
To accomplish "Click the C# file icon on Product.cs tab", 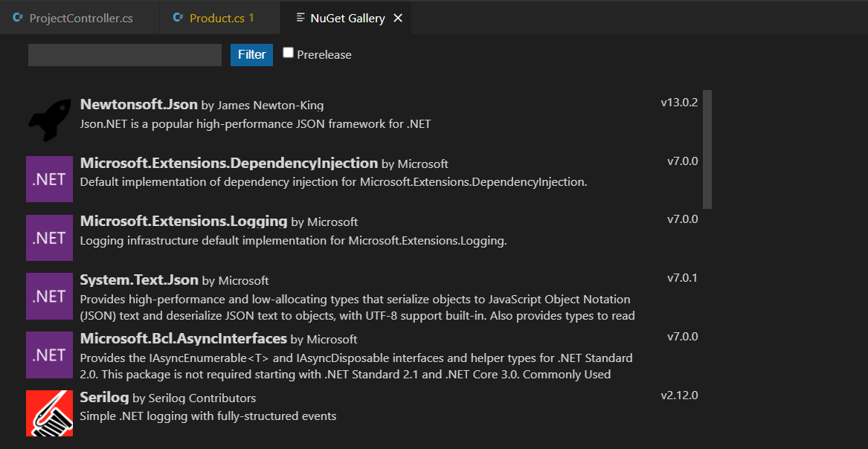I will [179, 18].
